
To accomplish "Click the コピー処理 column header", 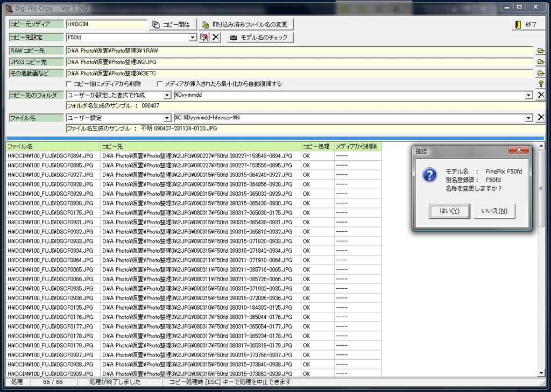I will point(317,146).
